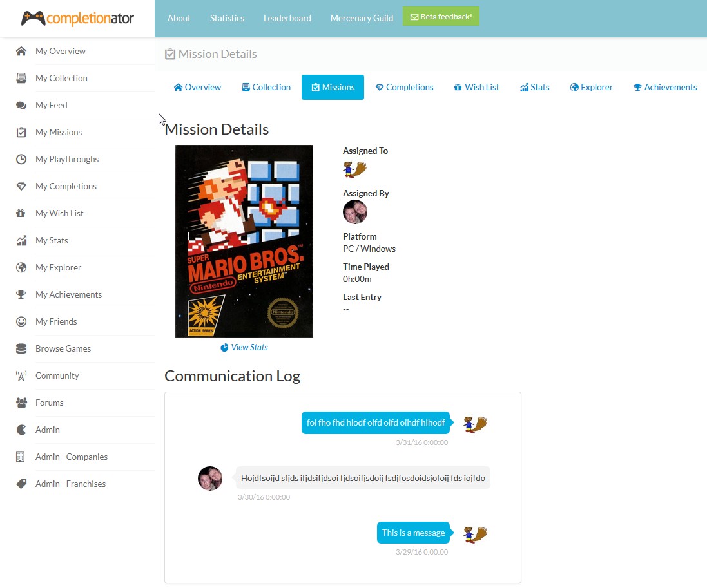This screenshot has width=707, height=588.
Task: Click the 3/29/16 0:00:00 timestamp
Action: 422,552
